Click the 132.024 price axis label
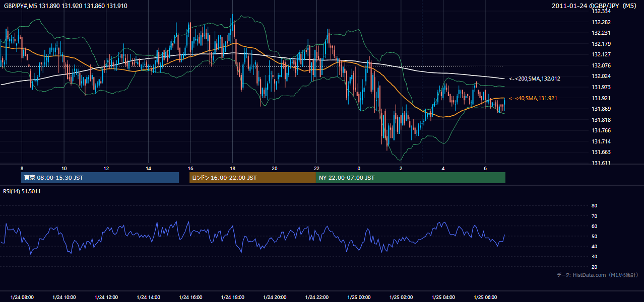Viewport: 644px width, 302px height. click(x=601, y=76)
